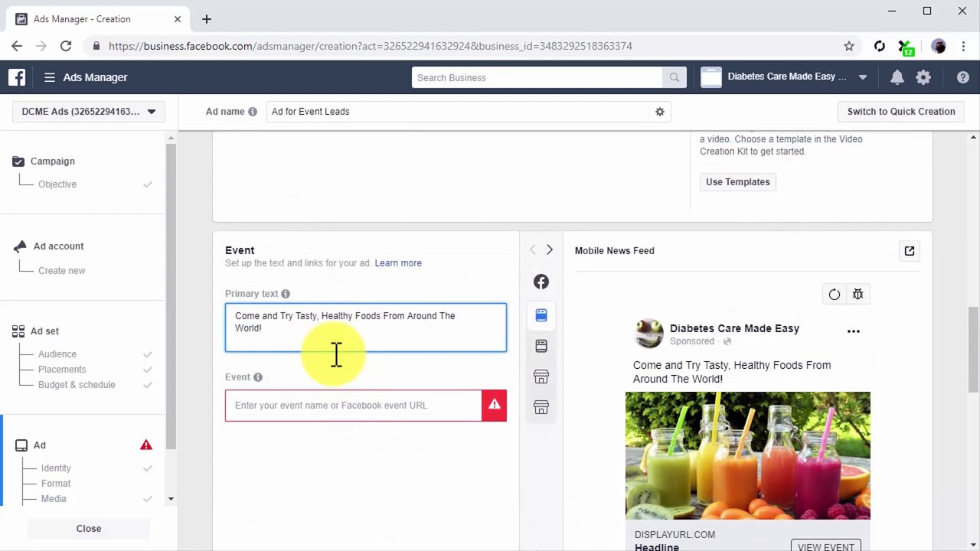Click the smoothie bottles preview image

[x=748, y=456]
